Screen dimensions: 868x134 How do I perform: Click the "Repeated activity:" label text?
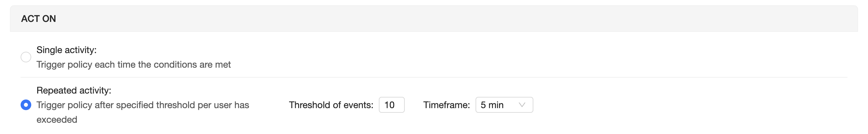74,91
